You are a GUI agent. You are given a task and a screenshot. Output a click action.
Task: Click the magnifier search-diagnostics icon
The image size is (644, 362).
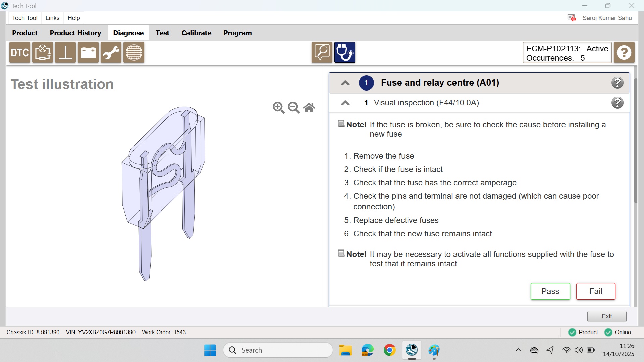[322, 53]
